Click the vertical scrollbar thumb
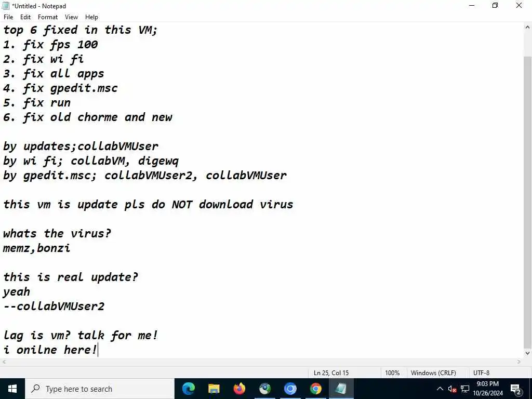The width and height of the screenshot is (532, 399). 528,202
